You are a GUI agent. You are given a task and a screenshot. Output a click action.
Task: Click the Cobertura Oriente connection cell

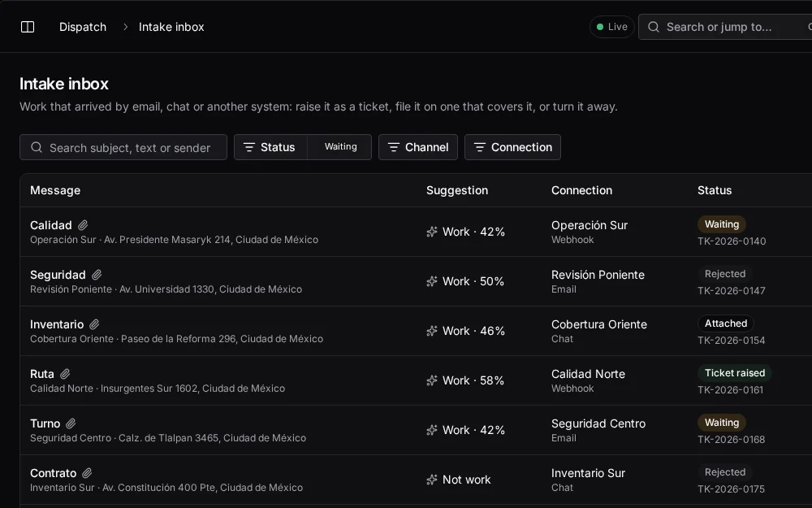599,332
